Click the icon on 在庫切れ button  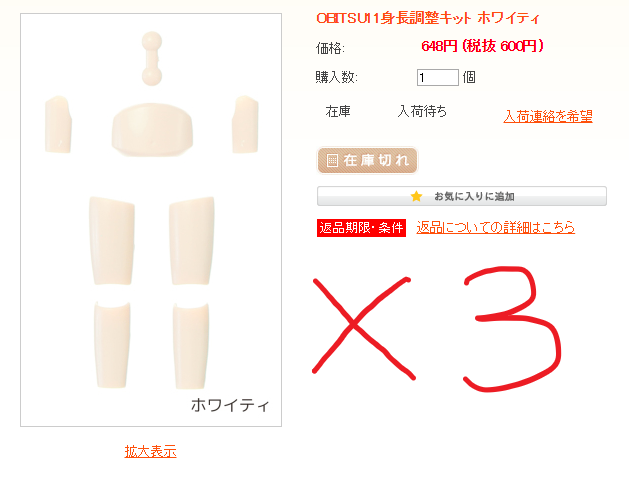pos(332,160)
